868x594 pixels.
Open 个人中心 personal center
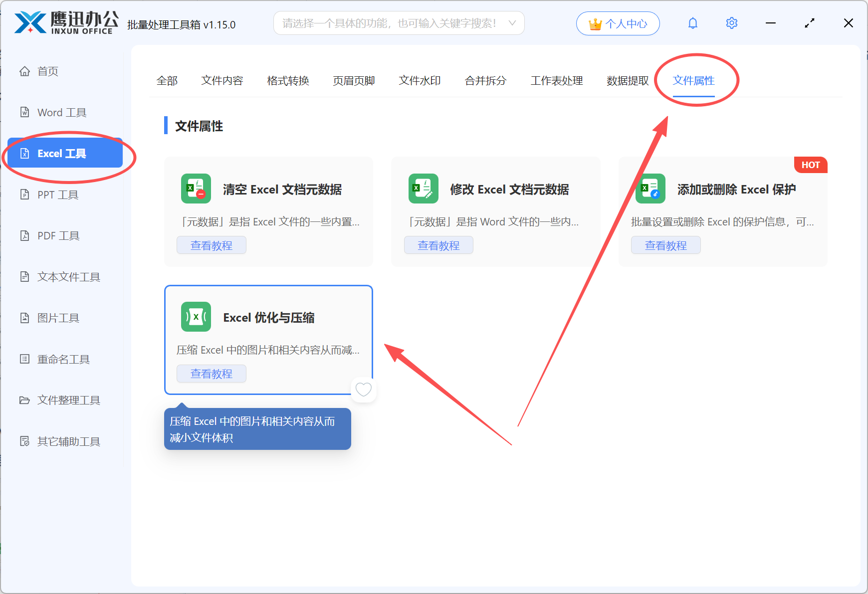(x=618, y=23)
